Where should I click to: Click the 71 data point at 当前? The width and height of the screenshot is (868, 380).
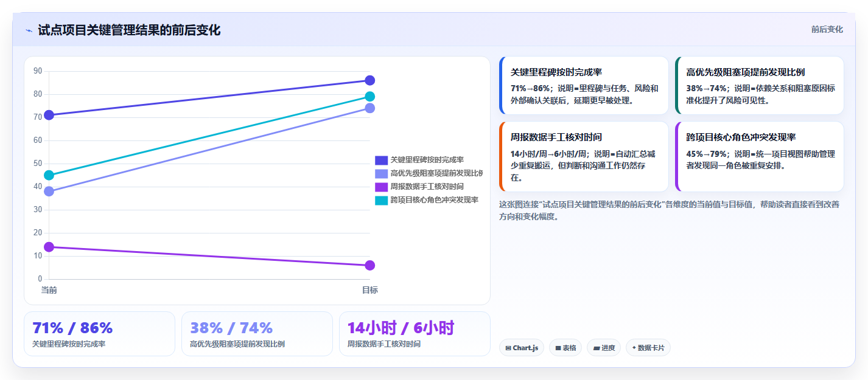[49, 115]
